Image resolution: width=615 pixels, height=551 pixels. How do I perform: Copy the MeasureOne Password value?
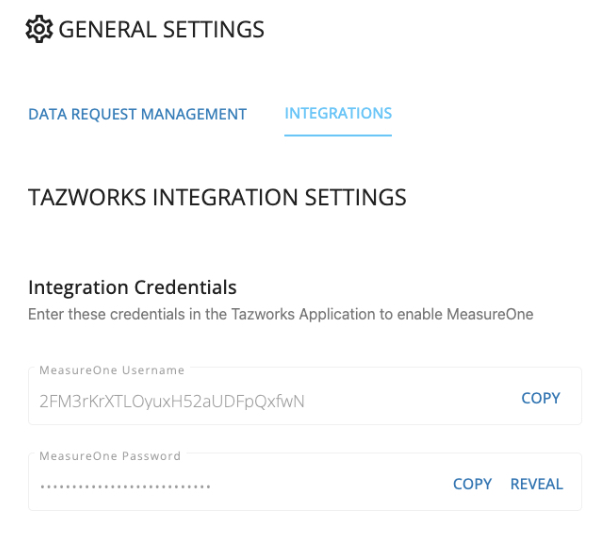472,484
